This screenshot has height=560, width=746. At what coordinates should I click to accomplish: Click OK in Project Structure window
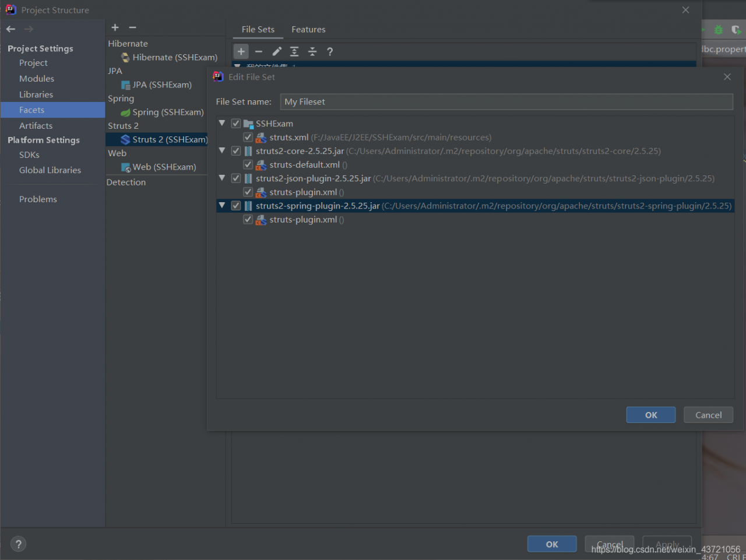[552, 544]
